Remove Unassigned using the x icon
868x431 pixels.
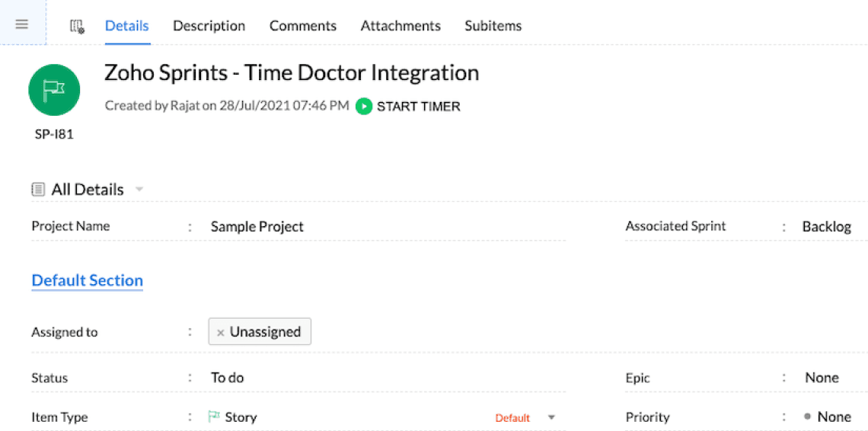click(220, 332)
